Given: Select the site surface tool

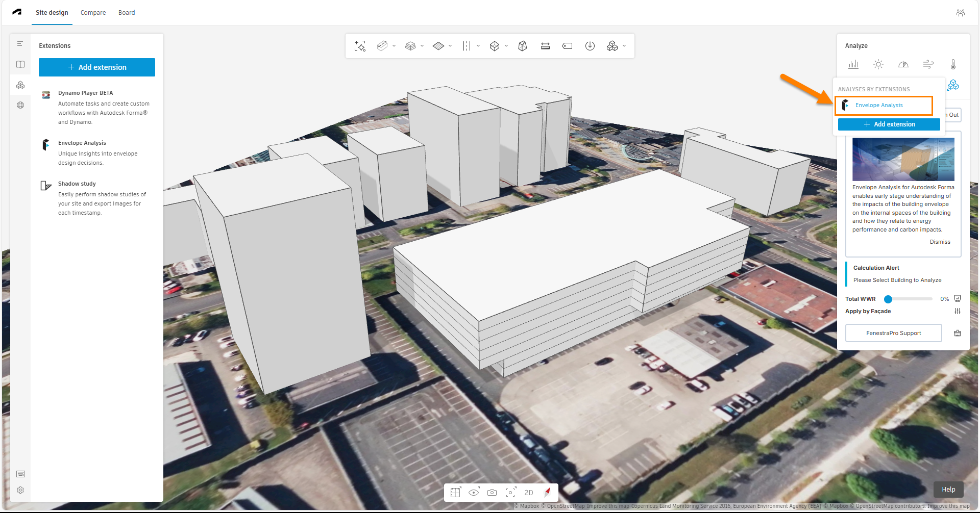Looking at the screenshot, I should [x=438, y=46].
